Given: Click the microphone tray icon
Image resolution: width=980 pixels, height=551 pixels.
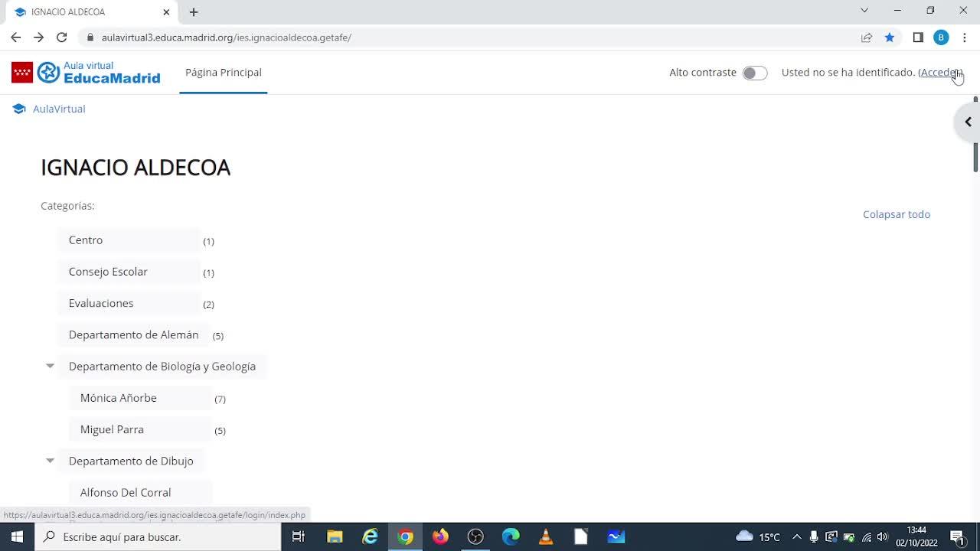Looking at the screenshot, I should point(814,536).
